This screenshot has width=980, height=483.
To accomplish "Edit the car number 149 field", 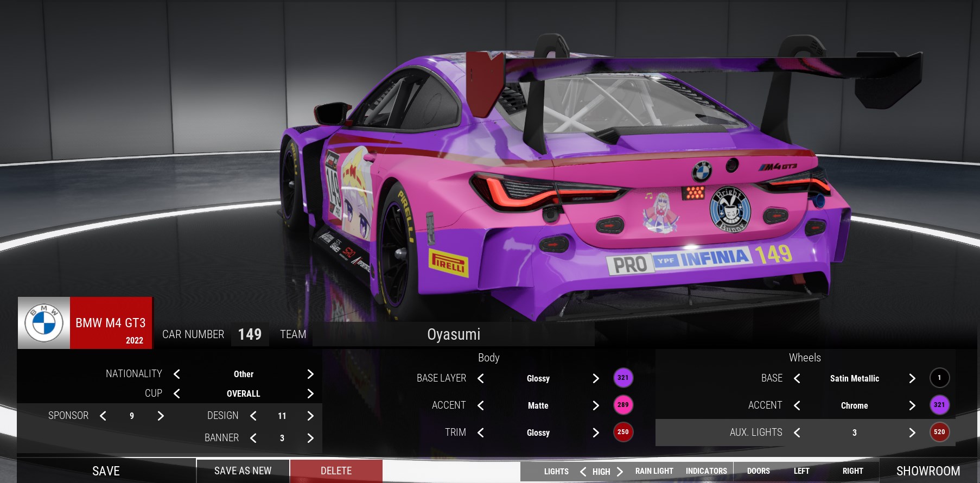I will [250, 334].
